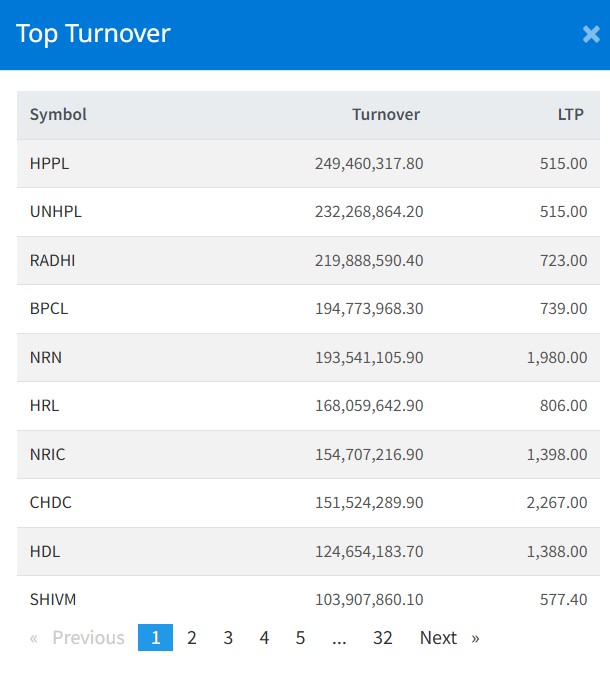The width and height of the screenshot is (610, 673).
Task: Click the Turnover column header
Action: tap(386, 115)
